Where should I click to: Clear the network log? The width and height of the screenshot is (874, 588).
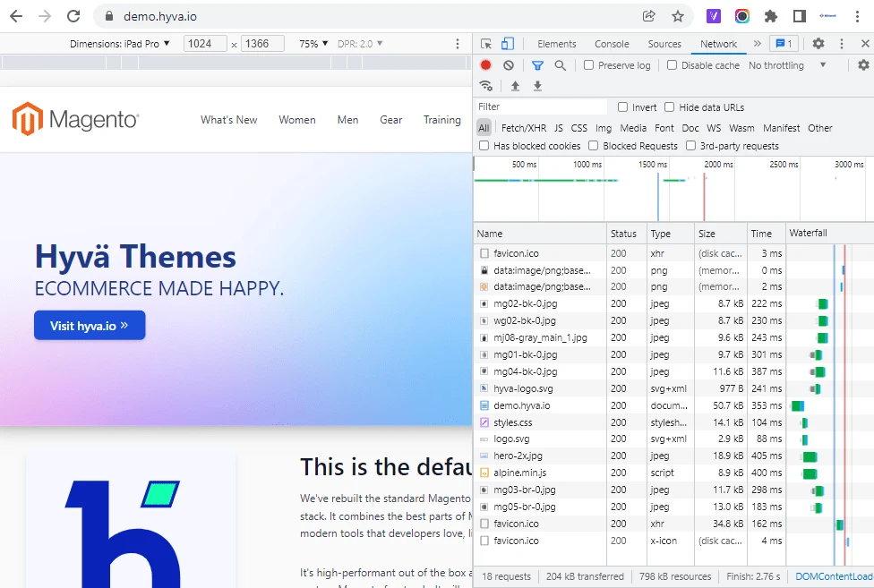click(x=509, y=65)
